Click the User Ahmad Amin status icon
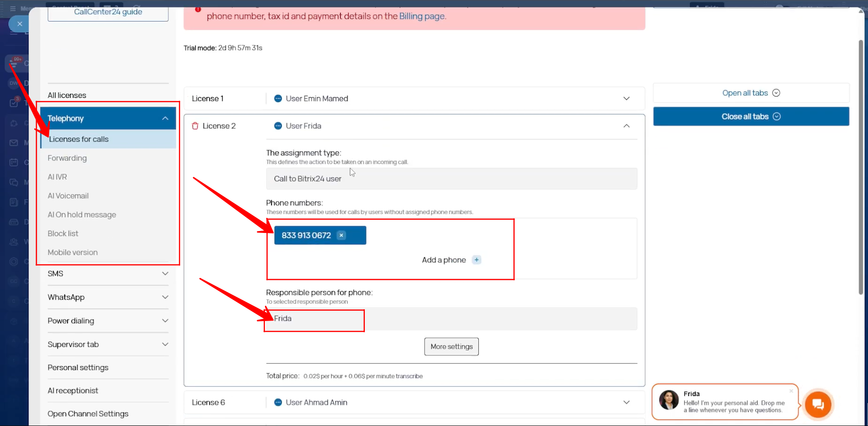This screenshot has width=868, height=426. [x=278, y=403]
